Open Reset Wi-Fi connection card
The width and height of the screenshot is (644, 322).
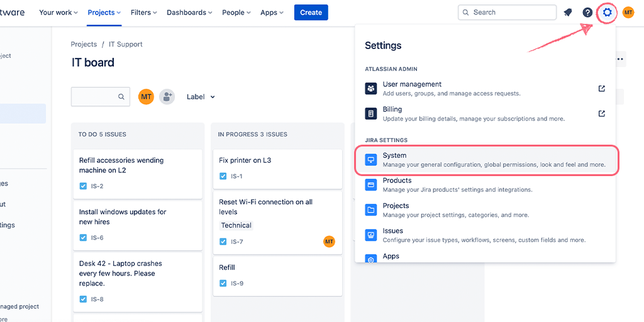[x=277, y=223]
